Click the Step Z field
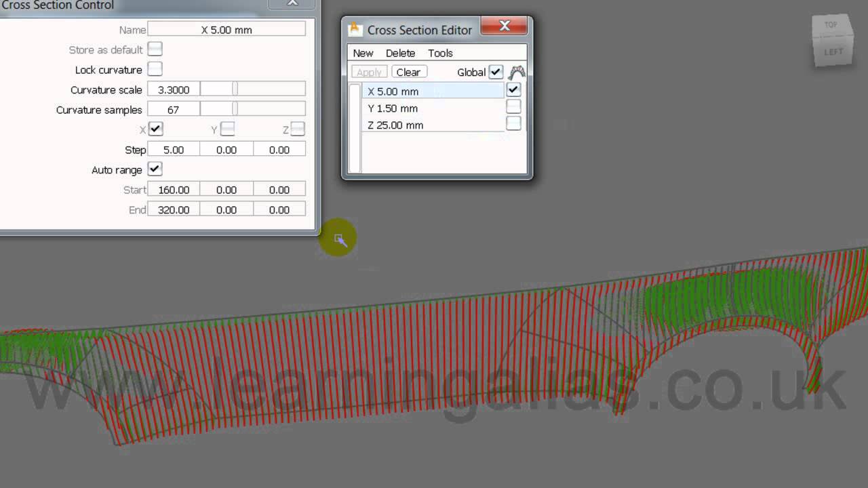Image resolution: width=868 pixels, height=488 pixels. point(279,150)
